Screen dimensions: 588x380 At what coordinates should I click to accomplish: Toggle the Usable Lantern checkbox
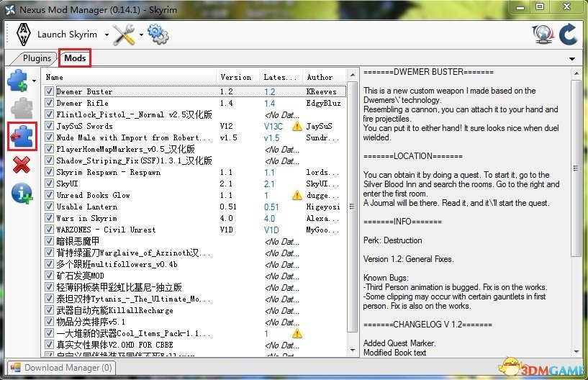pyautogui.click(x=49, y=207)
